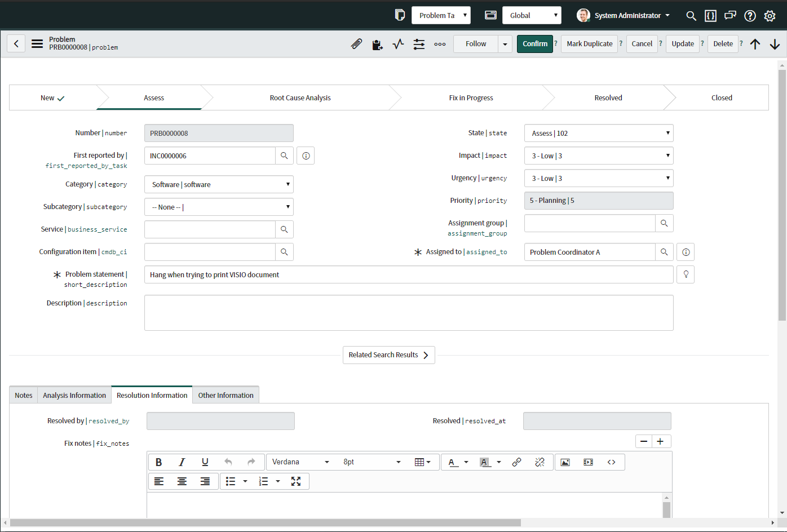Screen dimensions: 787x532
Task: Open the State dropdown
Action: coord(599,133)
